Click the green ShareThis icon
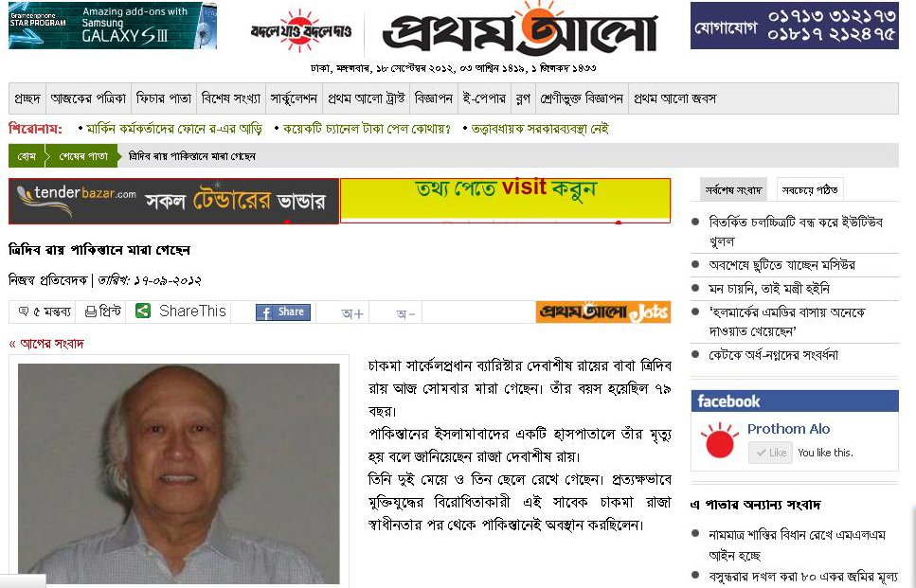The width and height of the screenshot is (916, 588). [x=142, y=311]
